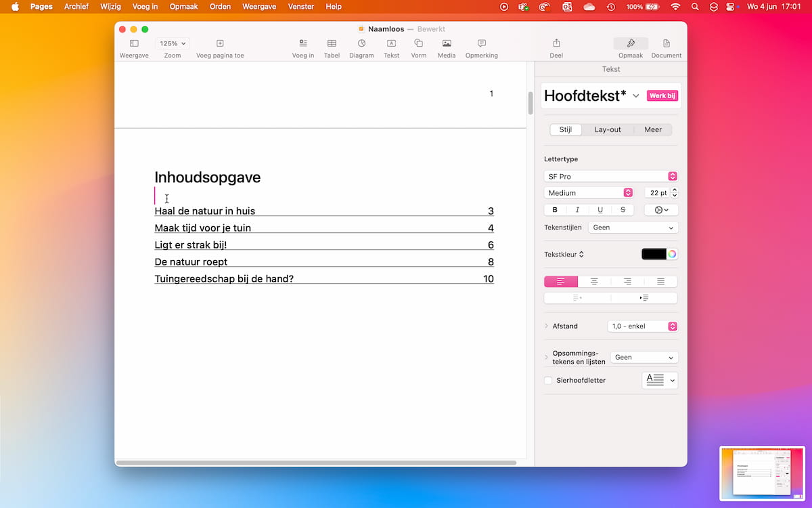Open the Voeg in menu in the menu bar
Image resolution: width=812 pixels, height=508 pixels.
(145, 7)
